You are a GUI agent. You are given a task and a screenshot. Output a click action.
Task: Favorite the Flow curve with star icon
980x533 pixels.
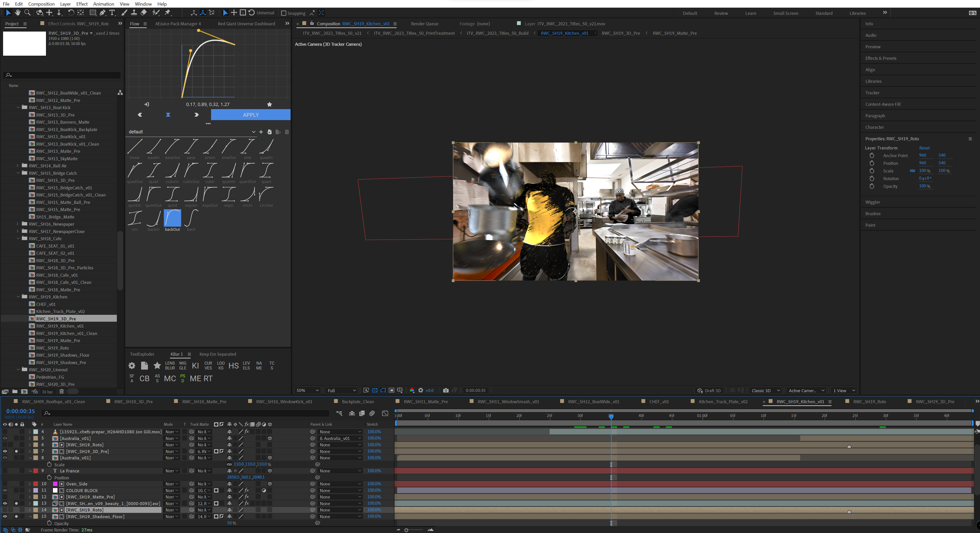(x=269, y=104)
